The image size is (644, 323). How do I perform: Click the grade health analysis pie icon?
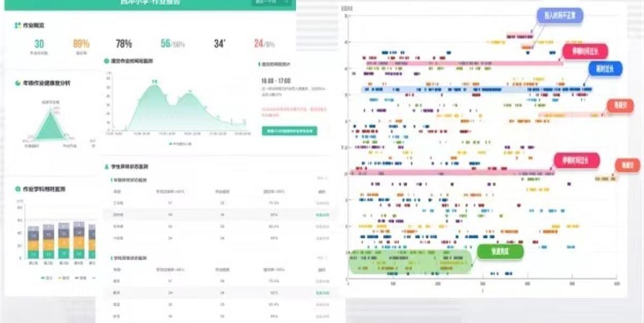[18, 83]
